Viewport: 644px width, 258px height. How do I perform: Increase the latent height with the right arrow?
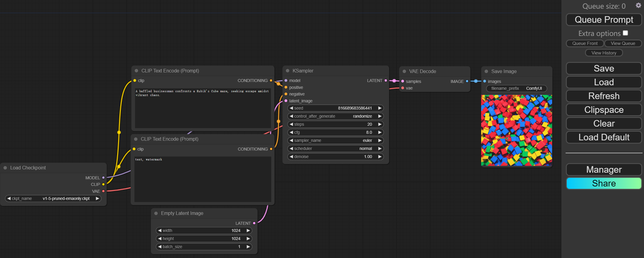(x=248, y=239)
